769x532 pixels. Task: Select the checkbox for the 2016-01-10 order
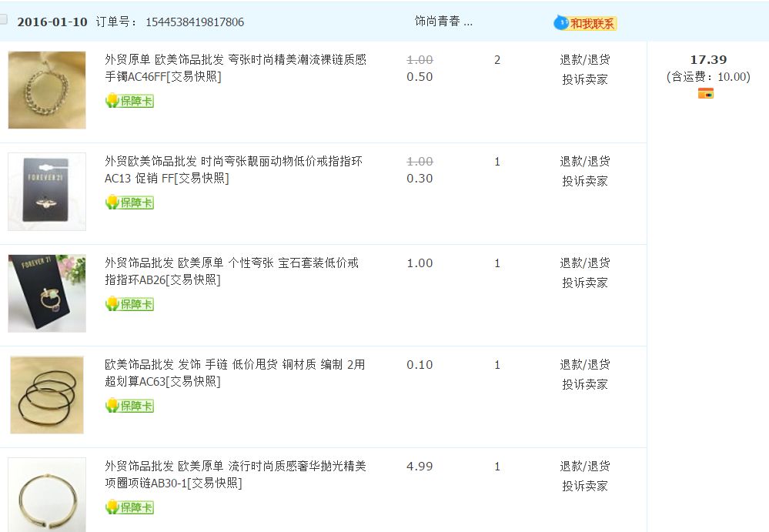tap(4, 20)
